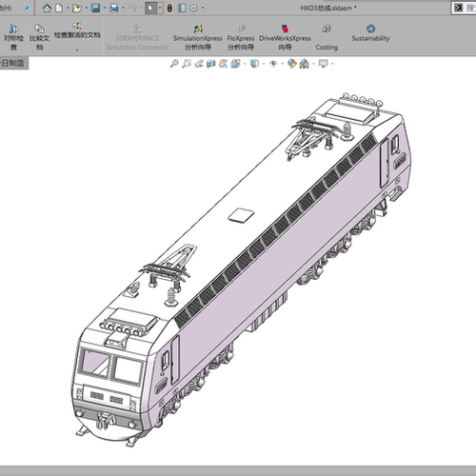Expand dropdown arrow next to Options gear
The width and height of the screenshot is (476, 476).
(203, 8)
